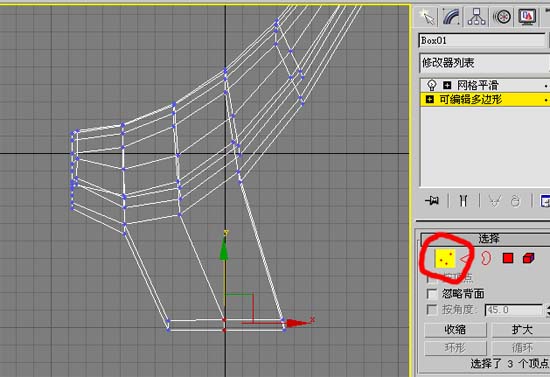Click the Pin Stack icon

[x=432, y=201]
